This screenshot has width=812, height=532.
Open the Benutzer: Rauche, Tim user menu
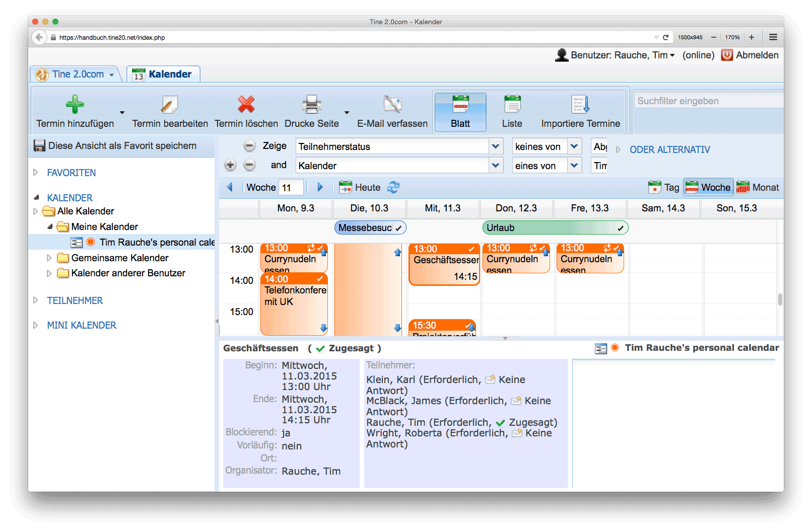(623, 55)
